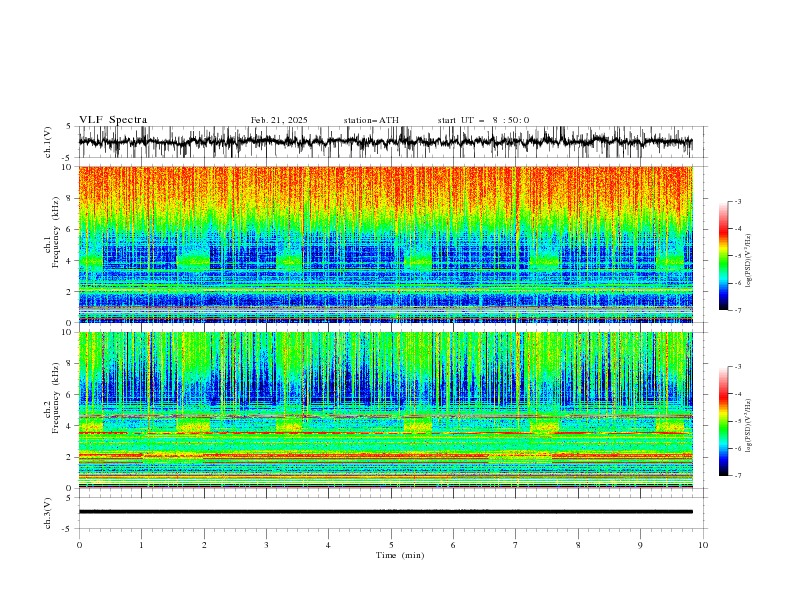Click time axis tick label "1"
Image resolution: width=792 pixels, height=612 pixels.
(x=141, y=545)
